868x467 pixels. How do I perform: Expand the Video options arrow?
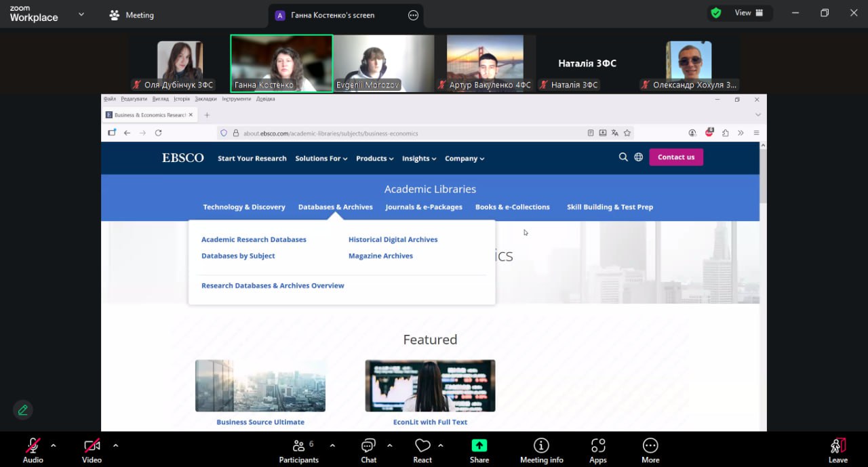click(x=115, y=445)
